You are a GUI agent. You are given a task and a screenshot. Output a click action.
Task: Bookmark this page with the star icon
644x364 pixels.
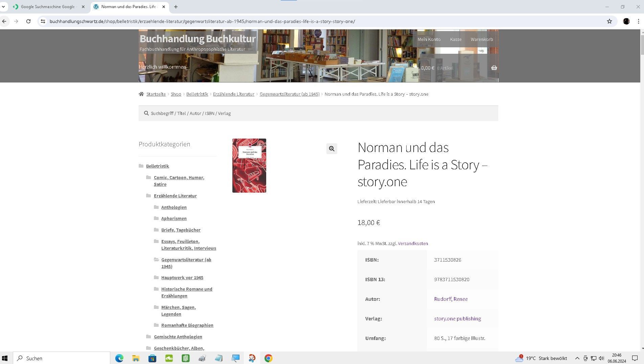609,21
